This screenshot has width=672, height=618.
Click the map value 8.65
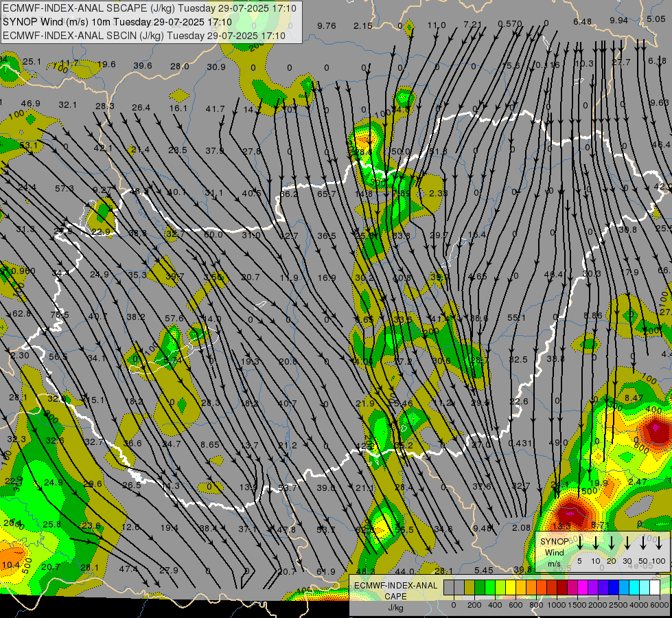209,445
